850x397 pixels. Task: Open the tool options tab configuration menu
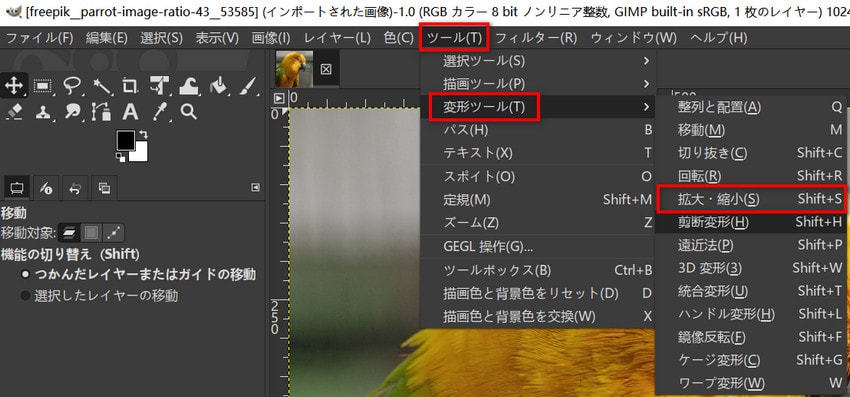click(x=256, y=188)
